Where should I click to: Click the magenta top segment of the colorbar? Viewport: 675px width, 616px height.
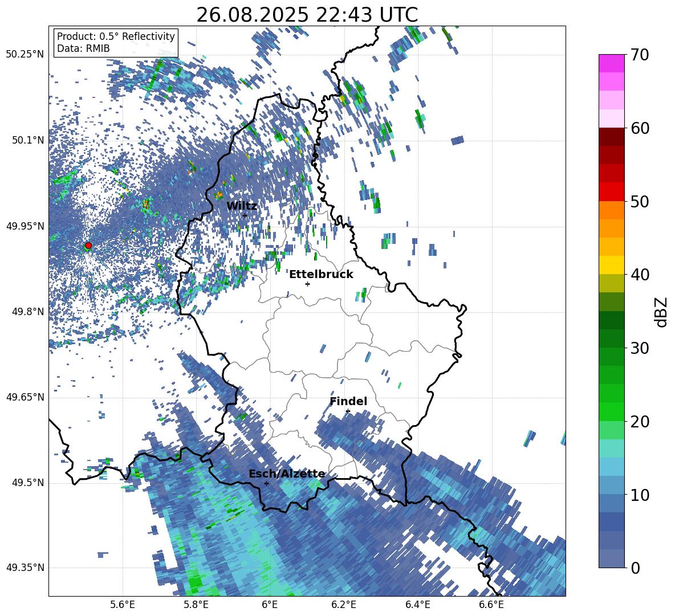click(x=611, y=63)
